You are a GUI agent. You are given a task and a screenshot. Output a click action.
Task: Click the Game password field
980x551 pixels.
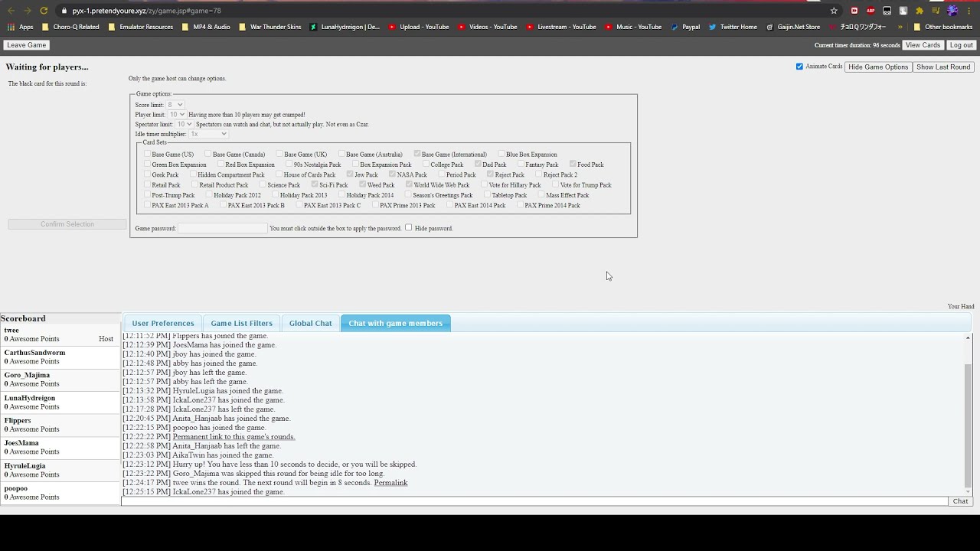tap(223, 228)
